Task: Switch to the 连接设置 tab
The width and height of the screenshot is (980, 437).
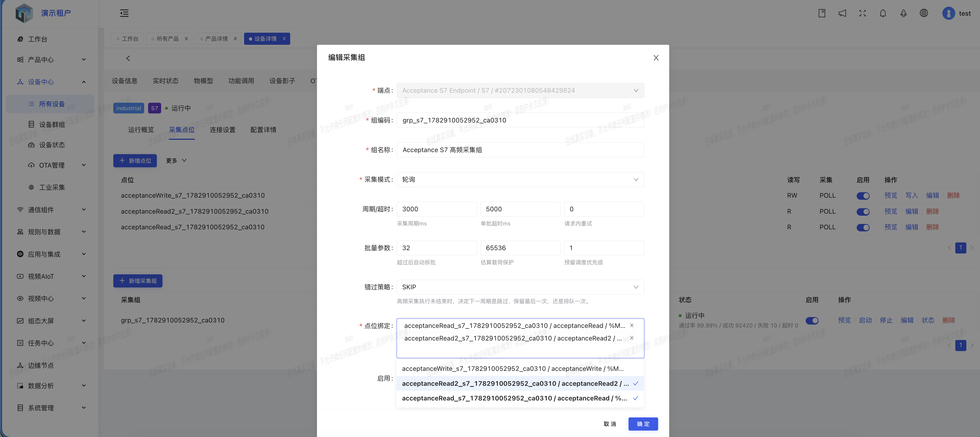Action: (x=222, y=130)
